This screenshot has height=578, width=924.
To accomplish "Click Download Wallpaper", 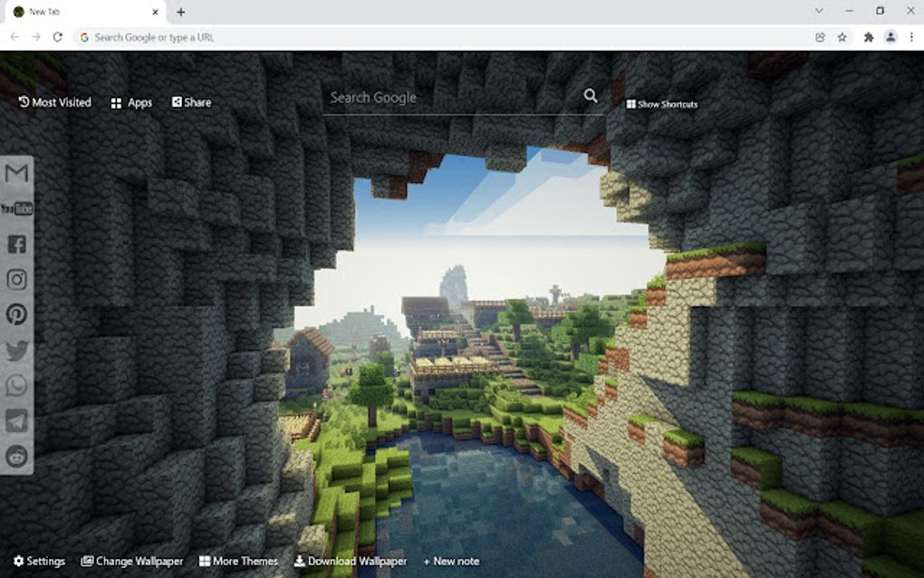I will 351,561.
